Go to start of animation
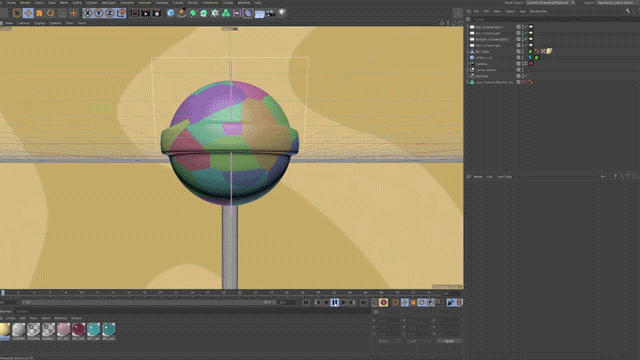The height and width of the screenshot is (360, 640). tap(306, 302)
